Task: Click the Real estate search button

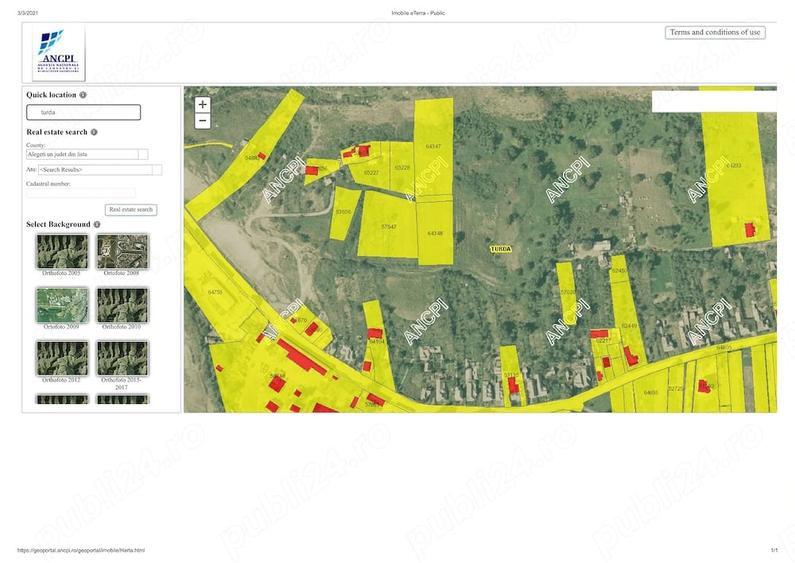Action: point(131,209)
